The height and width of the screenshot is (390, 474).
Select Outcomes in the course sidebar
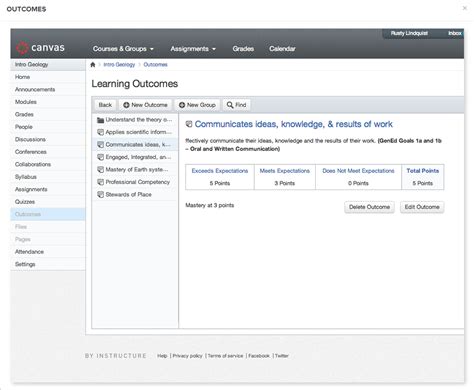coord(48,214)
